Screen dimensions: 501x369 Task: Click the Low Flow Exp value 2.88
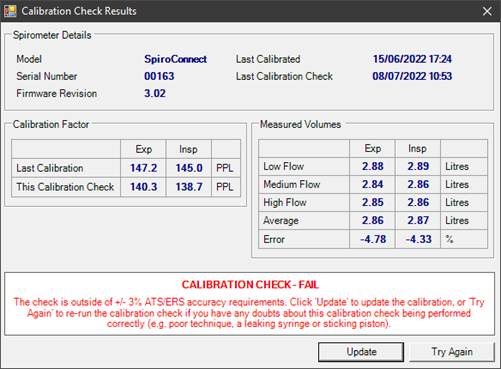(373, 166)
